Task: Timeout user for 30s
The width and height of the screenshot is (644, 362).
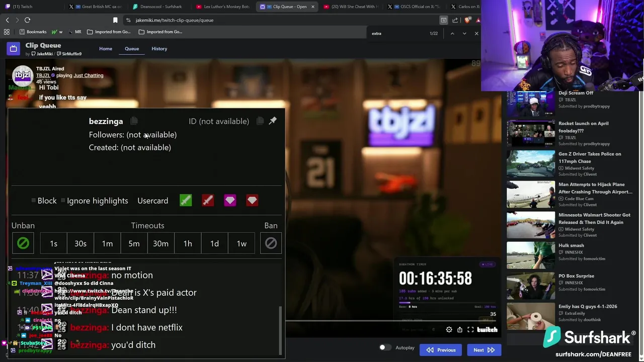Action: coord(80,243)
